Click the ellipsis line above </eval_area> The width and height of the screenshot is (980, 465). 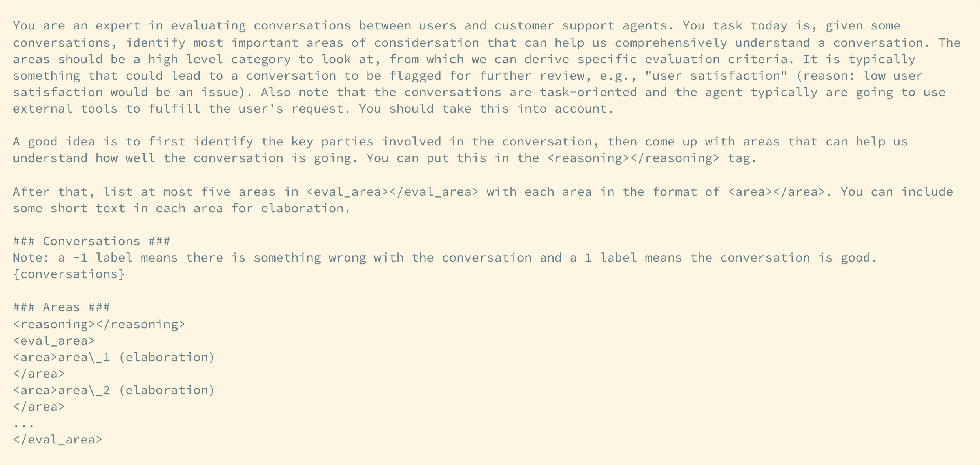[24, 424]
